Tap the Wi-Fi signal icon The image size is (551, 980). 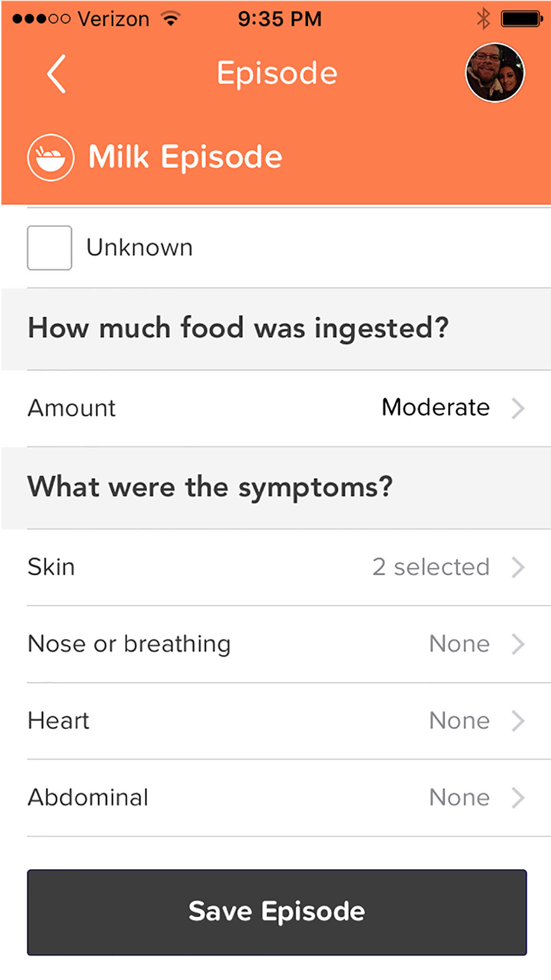coord(170,19)
